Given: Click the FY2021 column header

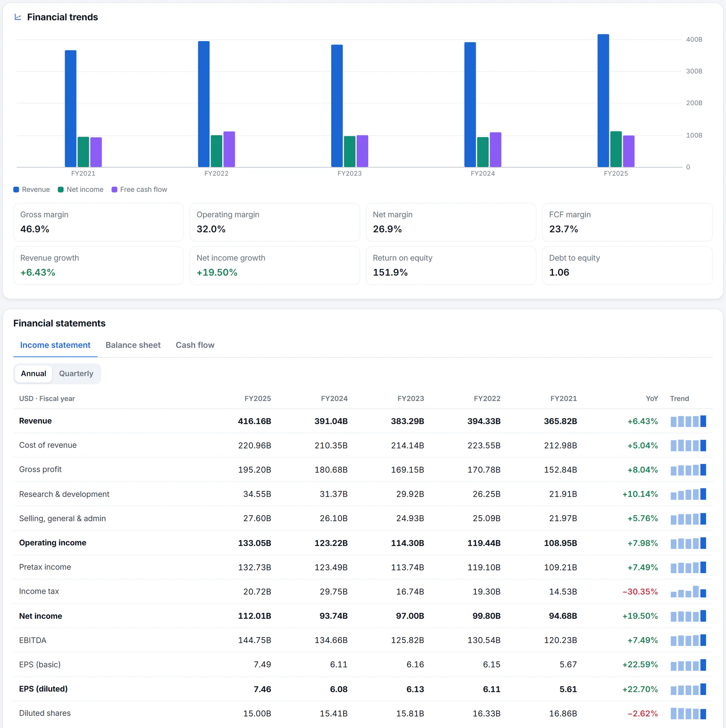Looking at the screenshot, I should pyautogui.click(x=563, y=399).
